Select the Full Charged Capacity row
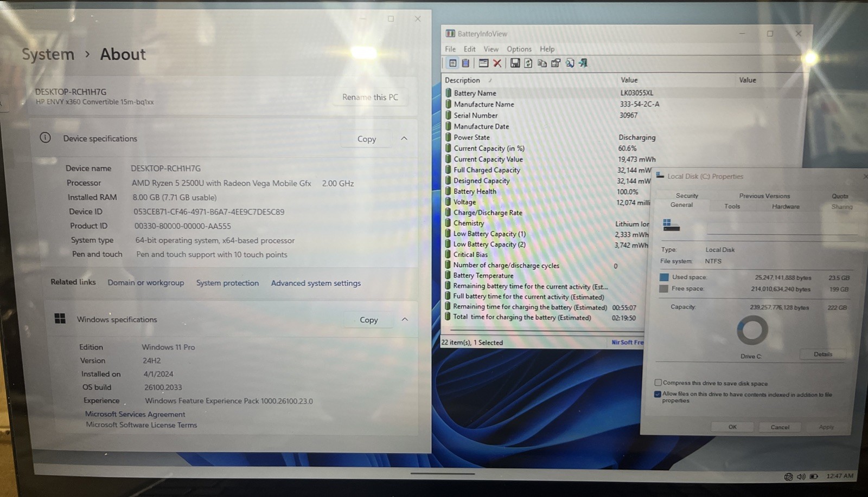 (547, 170)
